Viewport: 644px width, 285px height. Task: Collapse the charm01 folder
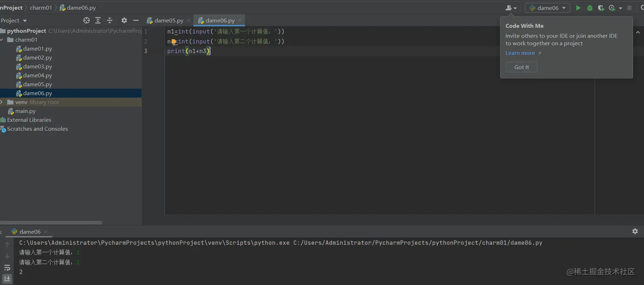pos(2,40)
